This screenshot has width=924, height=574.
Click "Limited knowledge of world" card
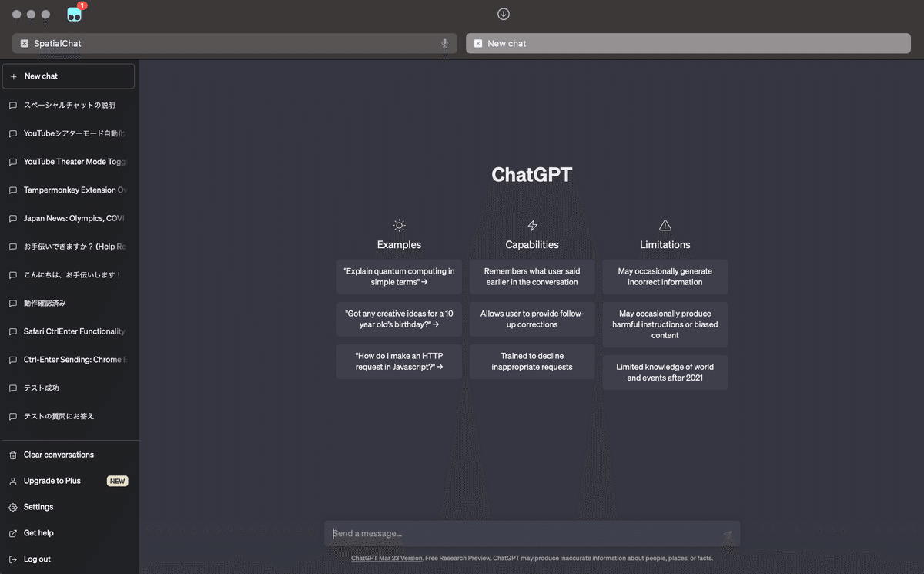(x=665, y=372)
